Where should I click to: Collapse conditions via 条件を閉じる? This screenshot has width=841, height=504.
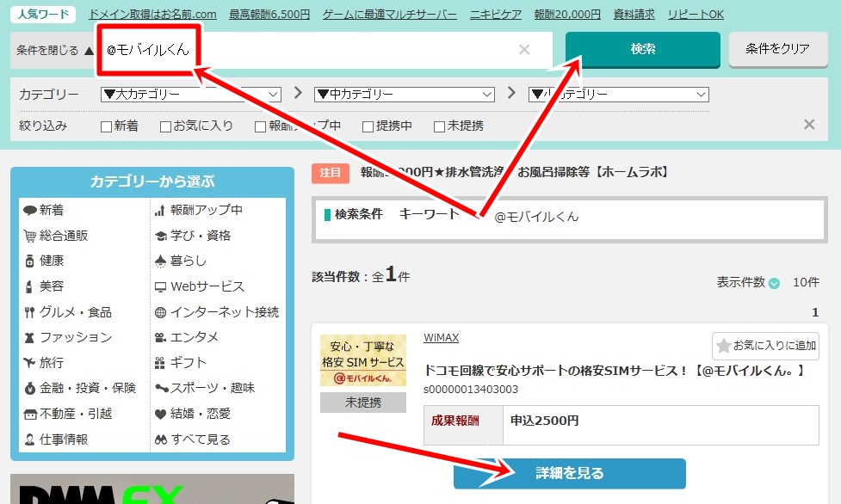pyautogui.click(x=55, y=51)
